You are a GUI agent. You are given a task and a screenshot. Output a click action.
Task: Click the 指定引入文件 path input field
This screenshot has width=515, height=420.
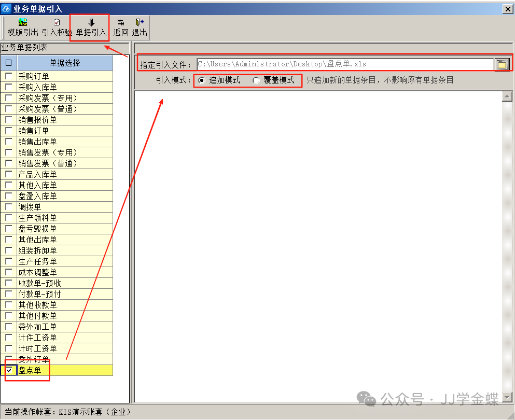click(x=344, y=64)
